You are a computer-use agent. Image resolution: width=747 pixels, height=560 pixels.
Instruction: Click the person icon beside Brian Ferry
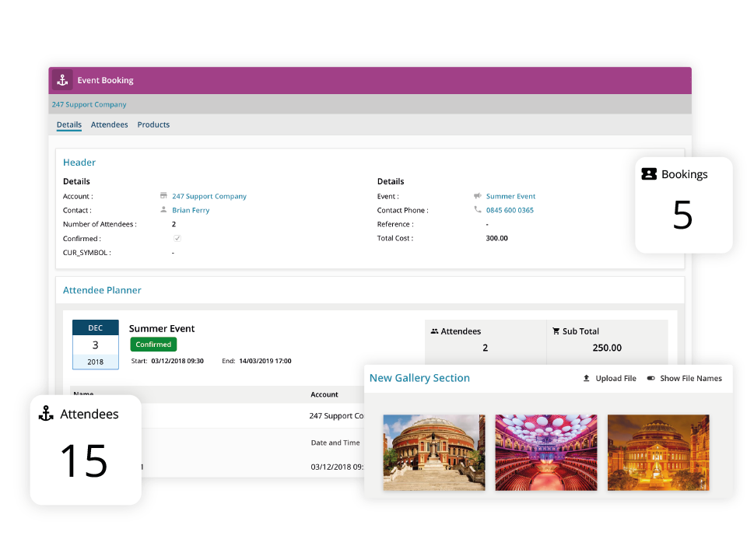point(163,209)
